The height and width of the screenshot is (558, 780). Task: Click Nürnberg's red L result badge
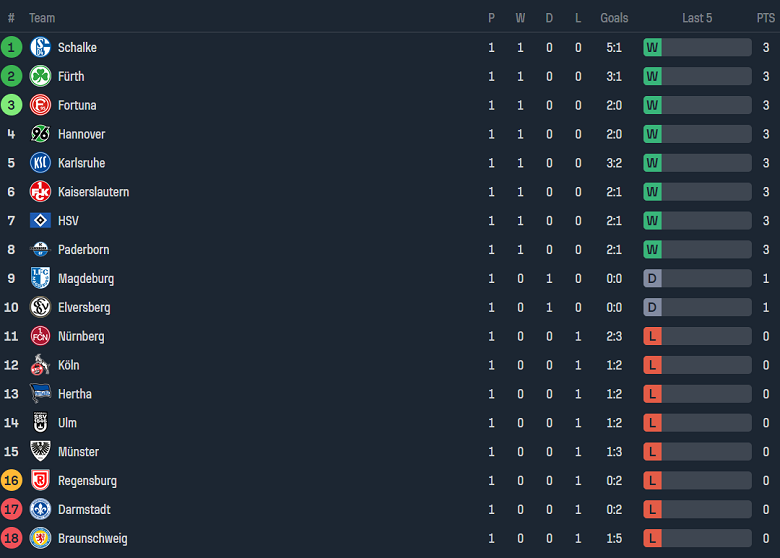coord(652,336)
